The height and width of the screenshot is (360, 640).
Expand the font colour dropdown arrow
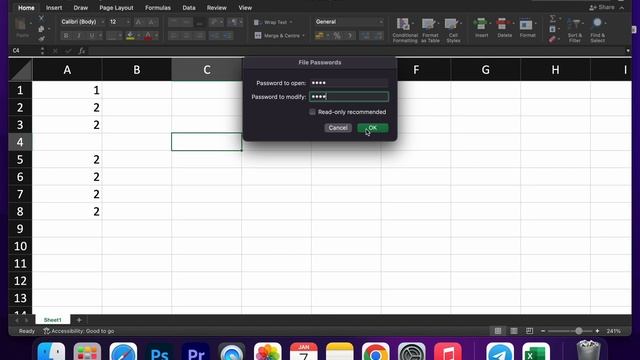click(156, 36)
